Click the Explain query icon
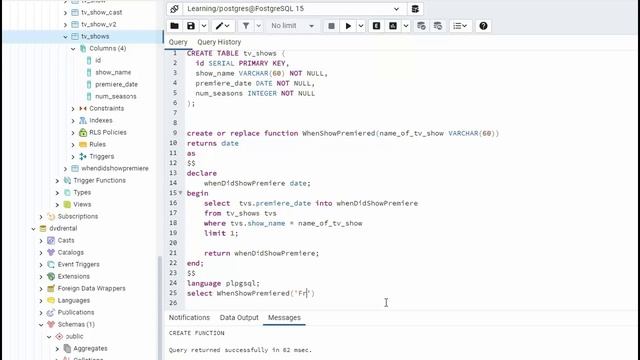 click(376, 26)
